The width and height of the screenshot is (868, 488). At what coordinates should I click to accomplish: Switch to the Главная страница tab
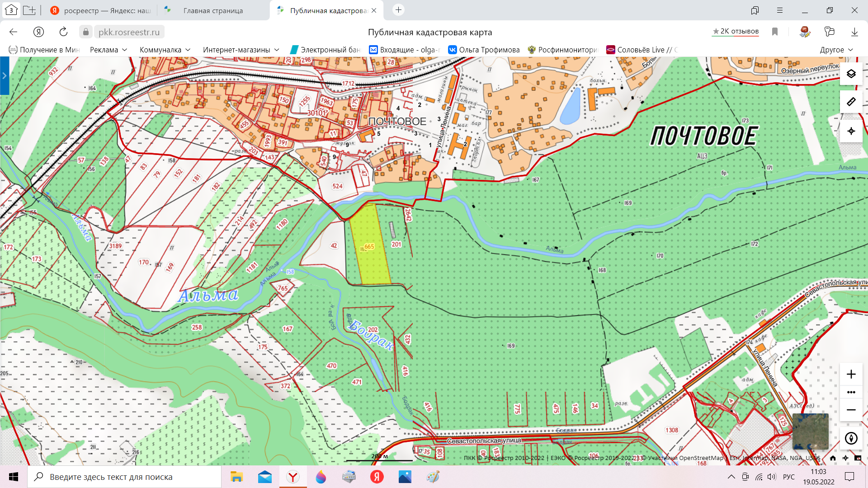213,10
